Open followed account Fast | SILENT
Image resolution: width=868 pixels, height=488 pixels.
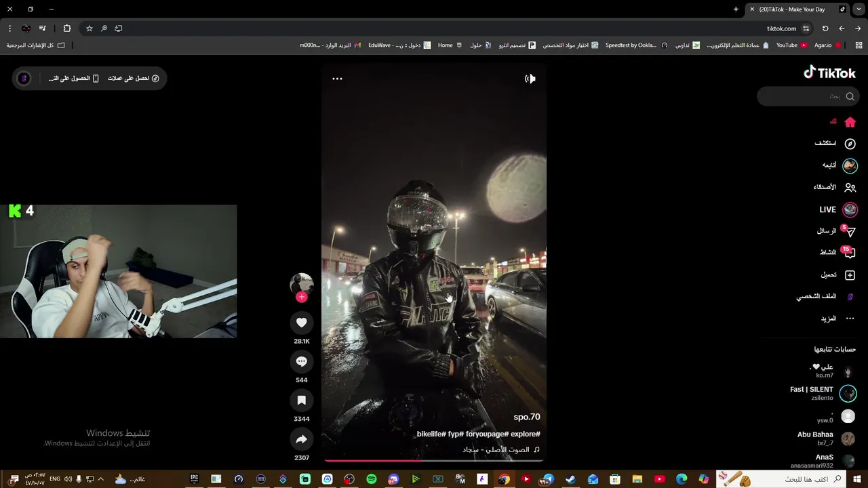tap(823, 393)
